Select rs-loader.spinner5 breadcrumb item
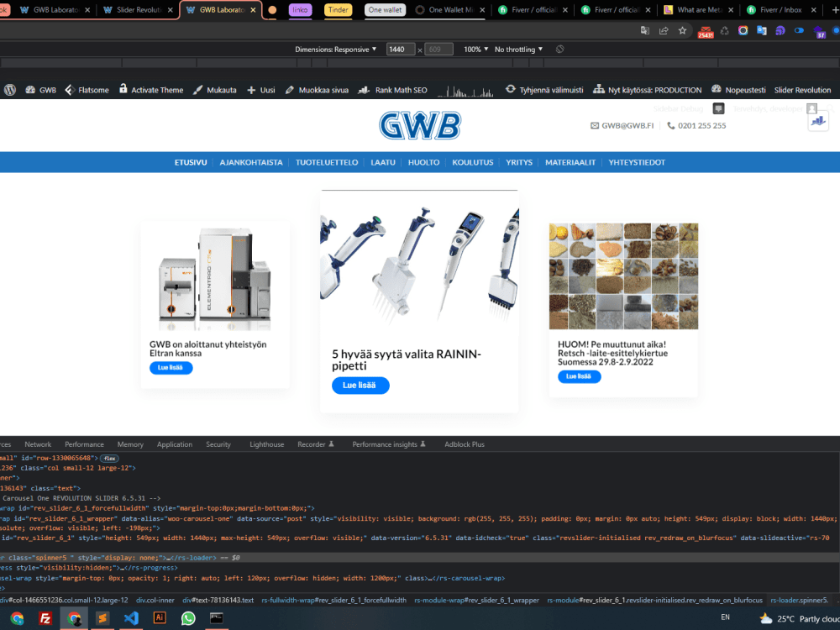 pos(800,601)
